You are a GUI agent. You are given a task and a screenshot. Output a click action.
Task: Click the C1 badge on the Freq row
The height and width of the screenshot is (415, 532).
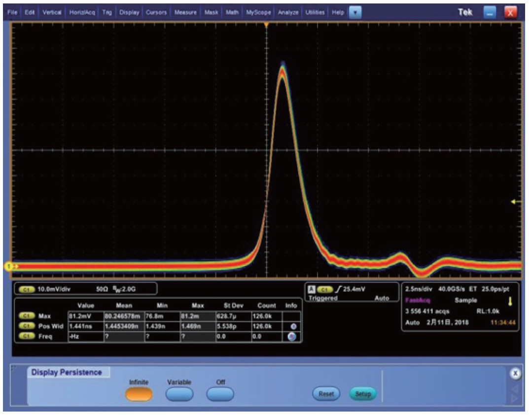28,337
